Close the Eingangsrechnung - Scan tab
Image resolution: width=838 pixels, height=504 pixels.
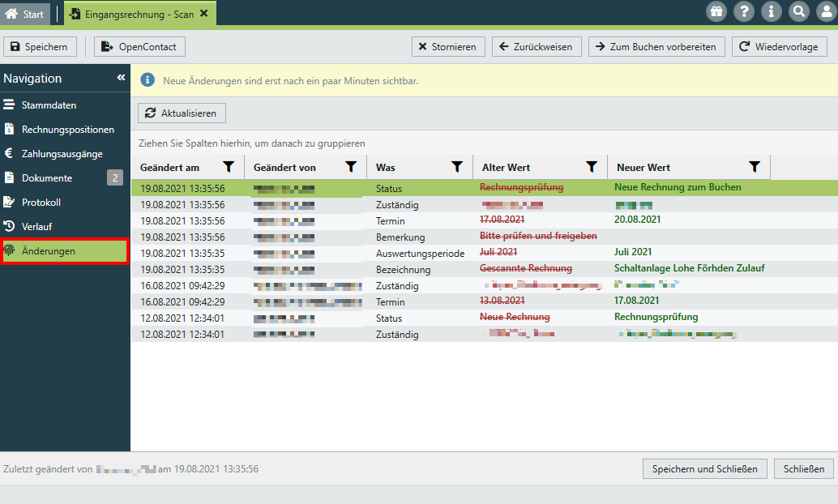(x=203, y=14)
